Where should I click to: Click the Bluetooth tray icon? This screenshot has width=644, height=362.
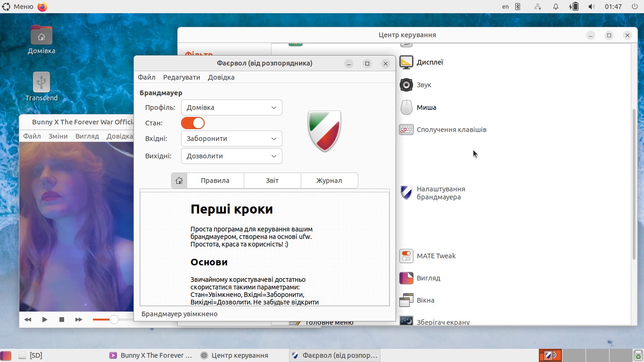coord(518,7)
